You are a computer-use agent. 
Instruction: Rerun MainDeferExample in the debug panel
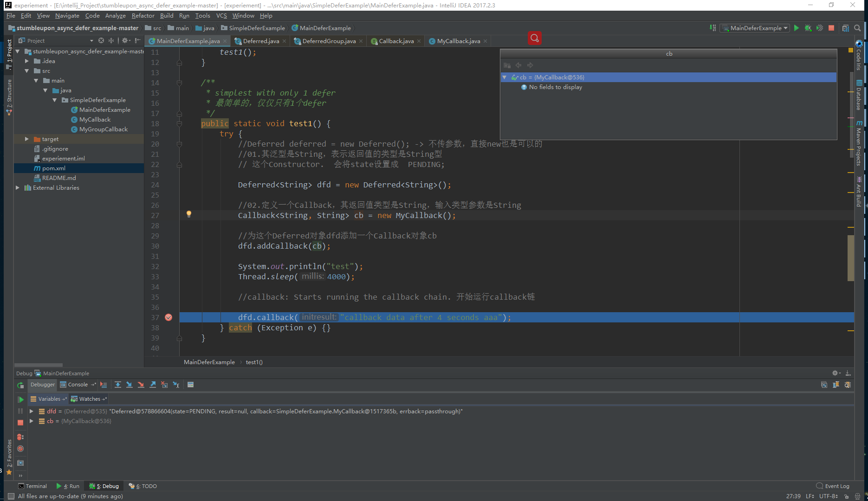tap(20, 385)
